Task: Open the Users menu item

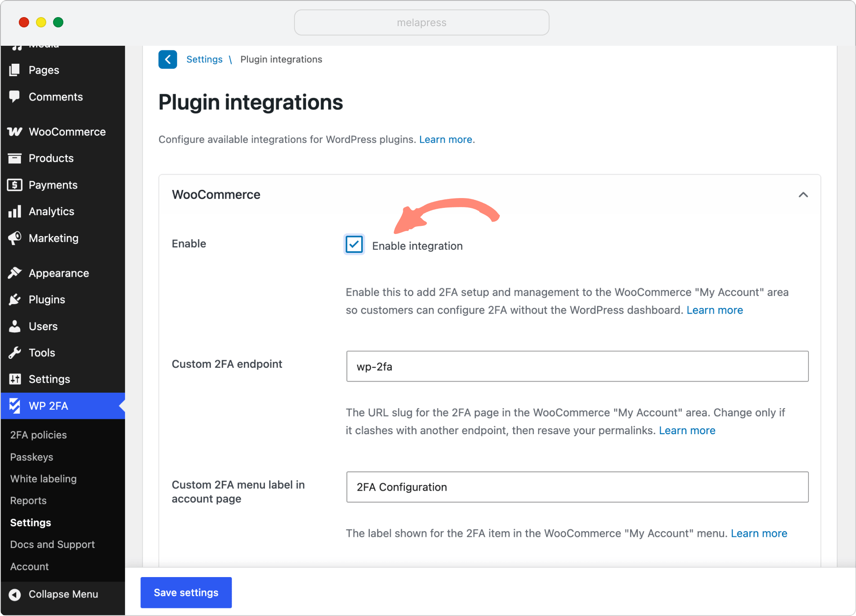Action: [x=62, y=326]
